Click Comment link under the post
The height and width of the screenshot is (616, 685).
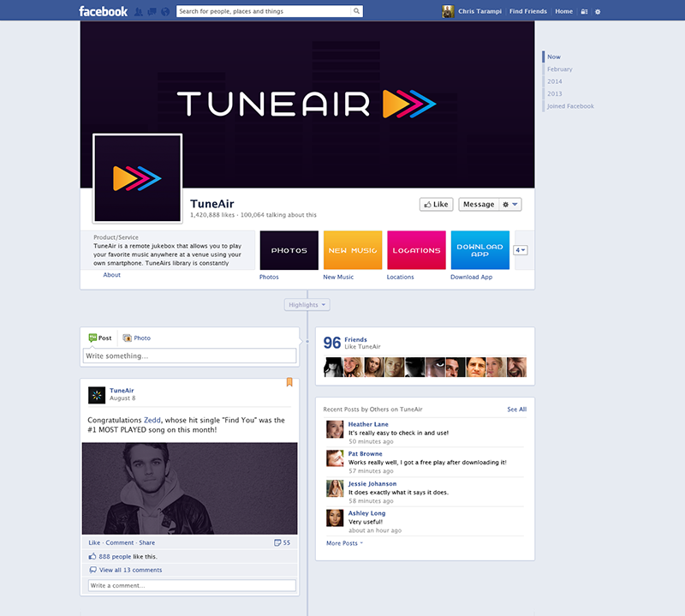[120, 542]
